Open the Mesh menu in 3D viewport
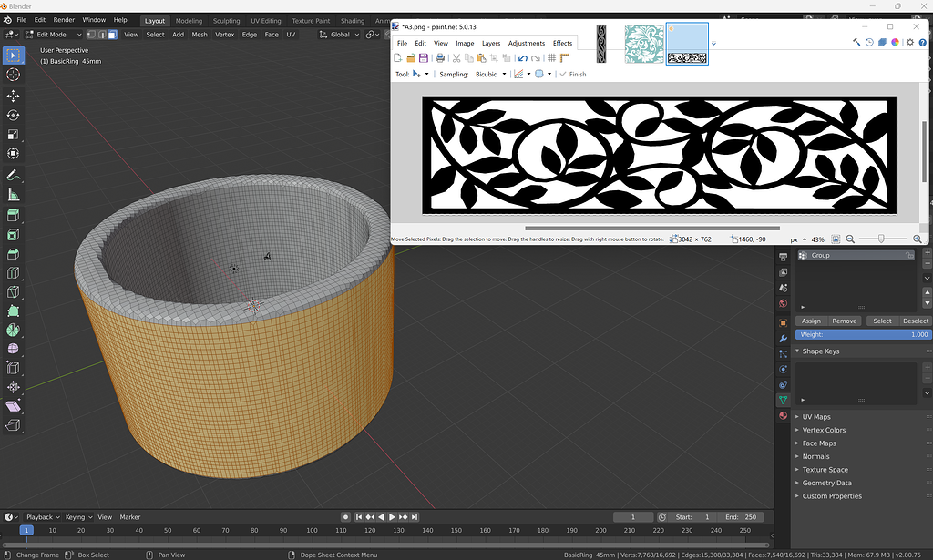Screen dimensions: 933x560 200,35
